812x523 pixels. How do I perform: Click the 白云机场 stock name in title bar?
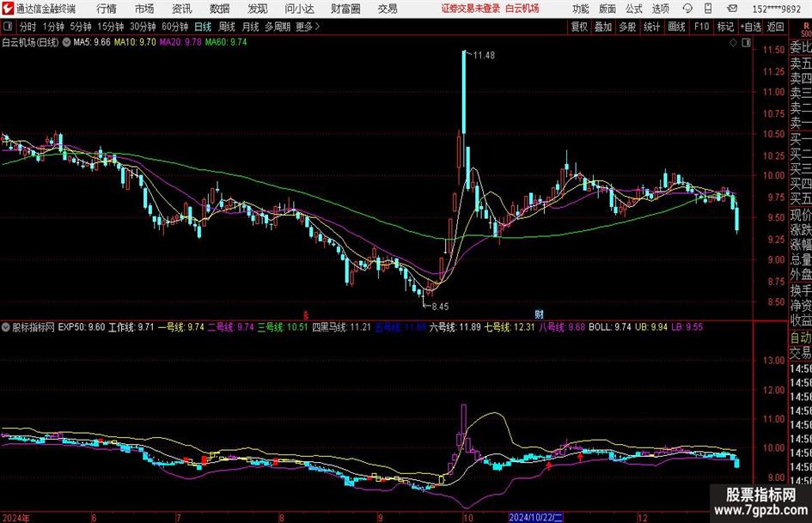point(522,9)
